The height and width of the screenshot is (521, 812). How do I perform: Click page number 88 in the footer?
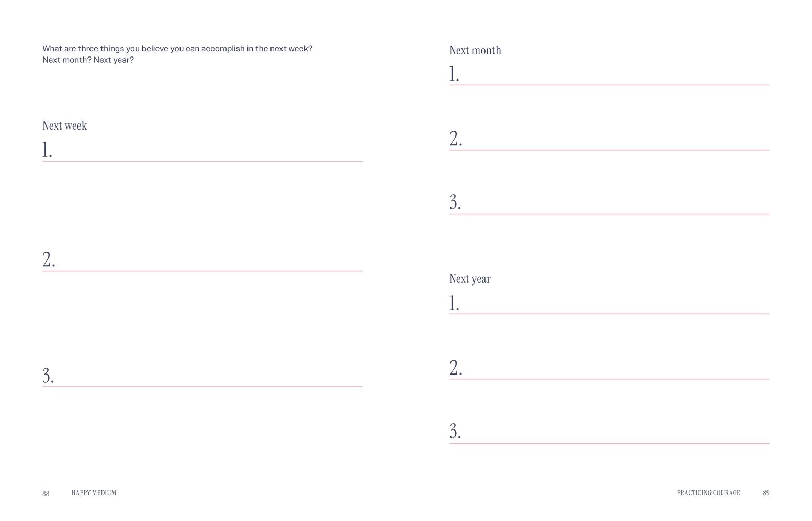[x=46, y=493]
